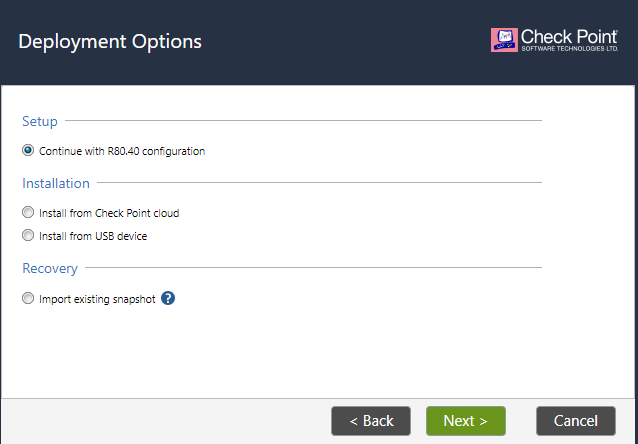Choose the Install from Check Point cloud radio button

[x=28, y=213]
